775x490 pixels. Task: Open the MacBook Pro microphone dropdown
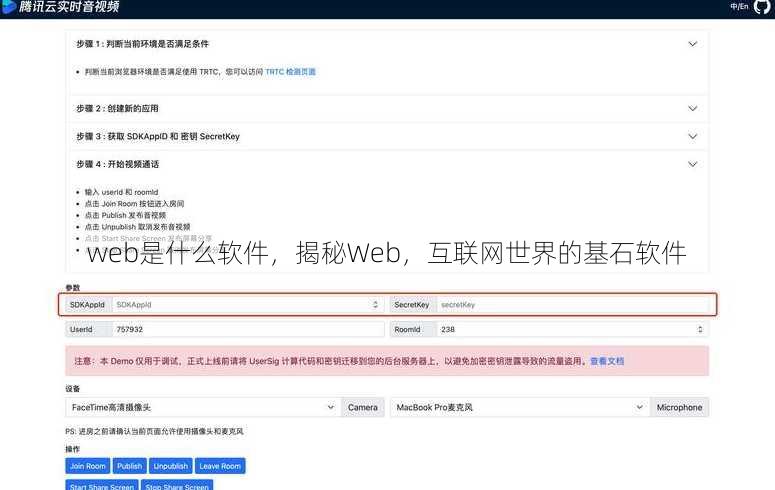tap(519, 407)
